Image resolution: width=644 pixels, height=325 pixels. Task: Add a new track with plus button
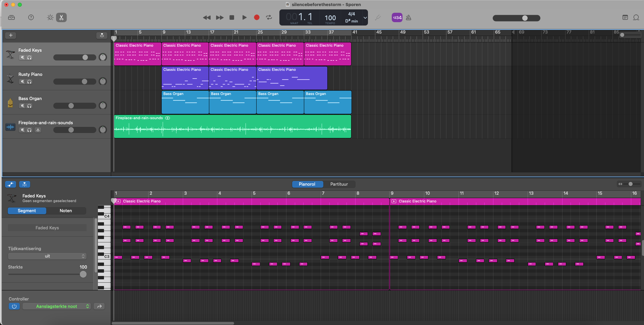point(11,35)
